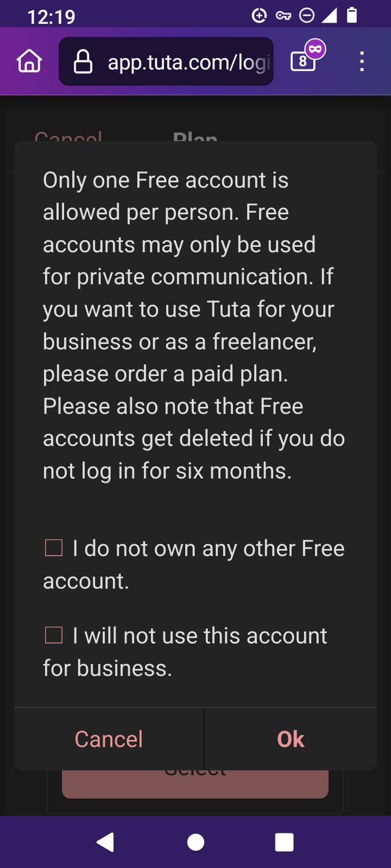Viewport: 391px width, 868px height.
Task: Confirm the Free account terms with Ok
Action: [290, 739]
